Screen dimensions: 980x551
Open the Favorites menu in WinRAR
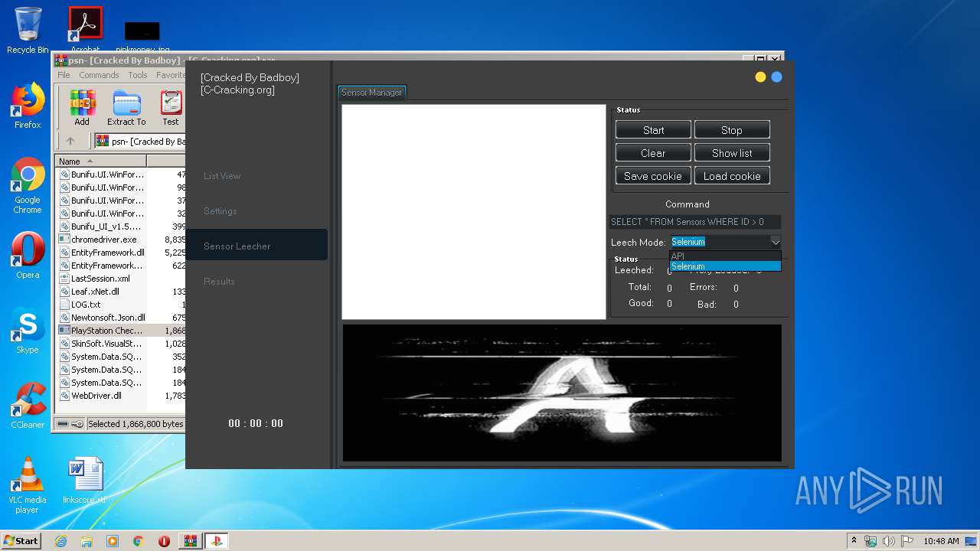pyautogui.click(x=170, y=75)
